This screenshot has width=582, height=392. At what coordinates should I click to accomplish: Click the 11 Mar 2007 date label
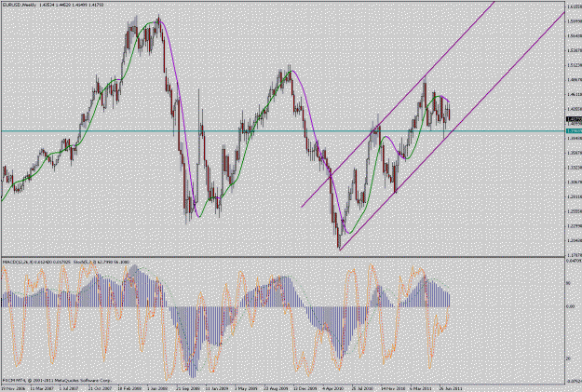(41, 388)
